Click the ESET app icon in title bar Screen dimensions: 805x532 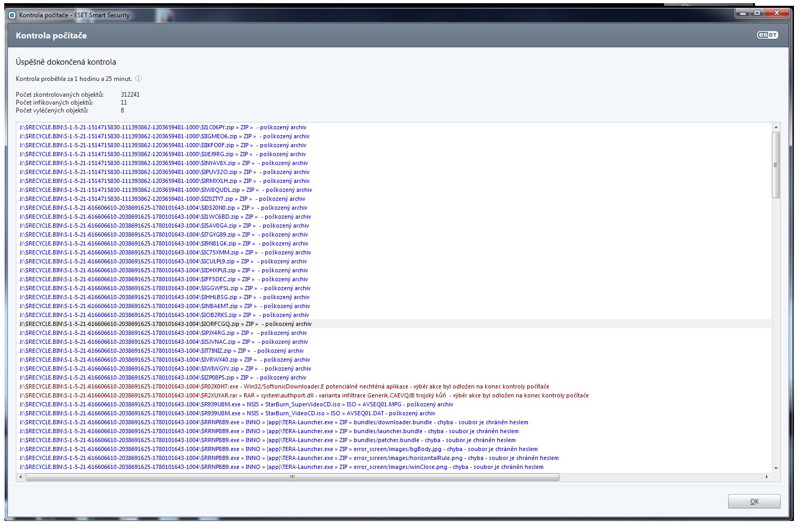click(x=13, y=15)
